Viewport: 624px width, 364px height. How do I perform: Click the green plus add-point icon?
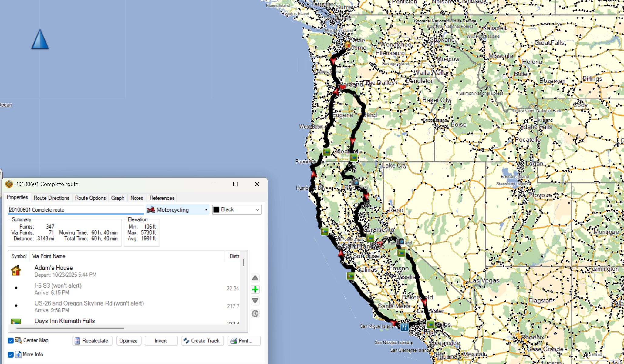(x=255, y=289)
